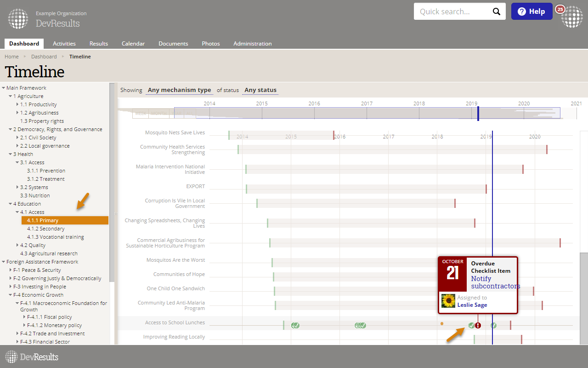
Task: Click the Help button
Action: (532, 11)
